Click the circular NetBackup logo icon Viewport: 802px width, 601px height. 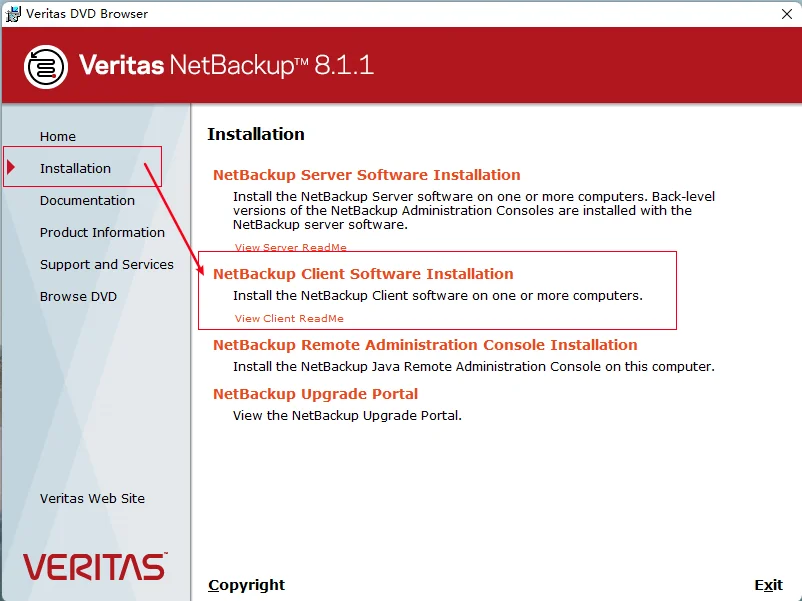coord(46,66)
